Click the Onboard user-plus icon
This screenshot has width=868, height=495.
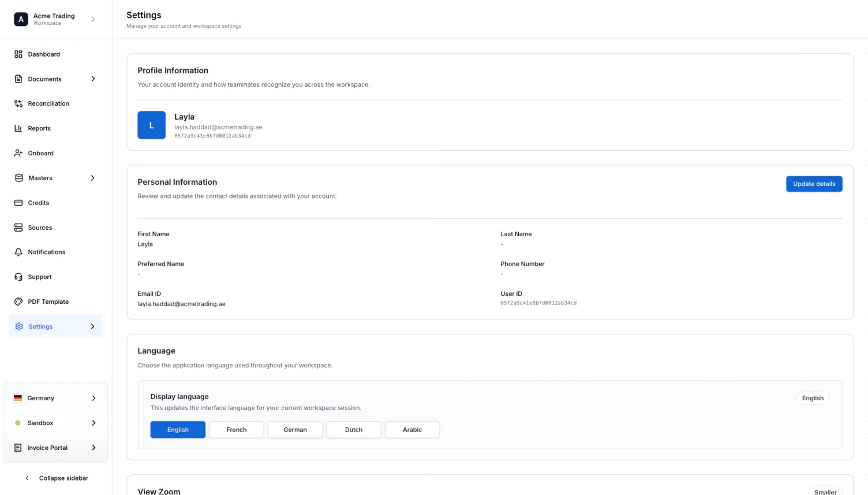[x=18, y=153]
